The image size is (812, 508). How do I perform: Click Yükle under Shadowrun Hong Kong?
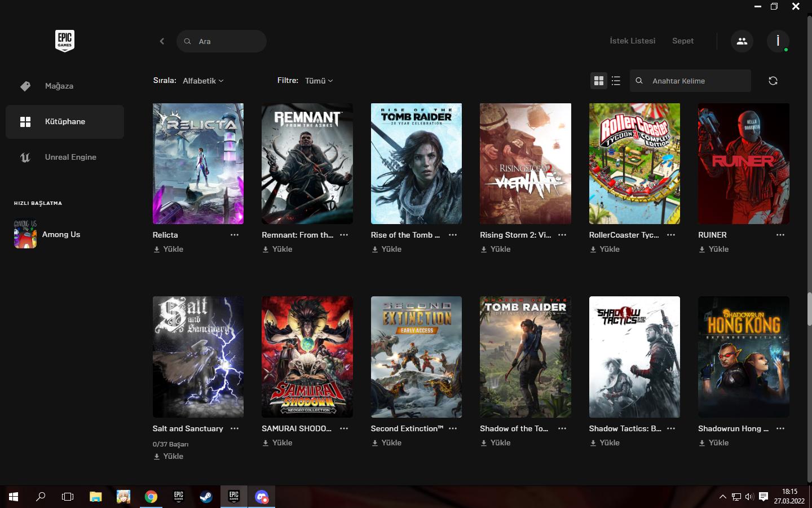pos(713,443)
